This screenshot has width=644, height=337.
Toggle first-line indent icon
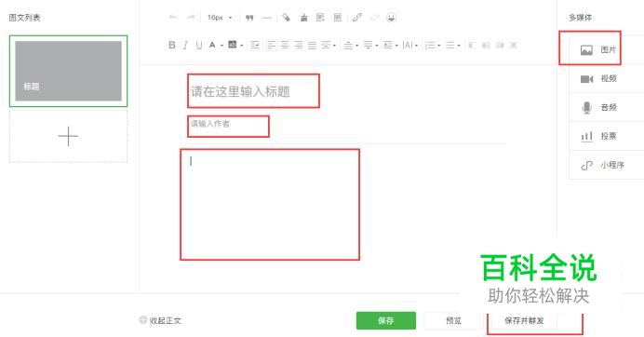click(255, 45)
